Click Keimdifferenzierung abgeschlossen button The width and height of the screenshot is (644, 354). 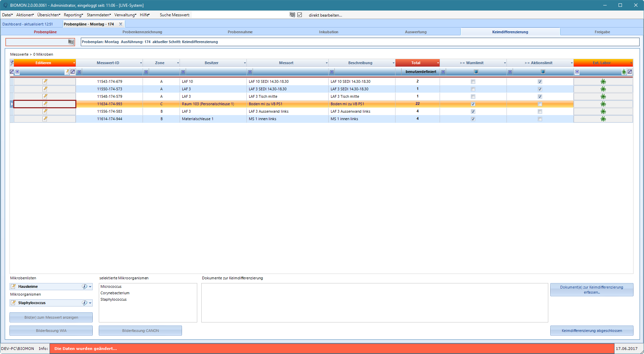[592, 331]
